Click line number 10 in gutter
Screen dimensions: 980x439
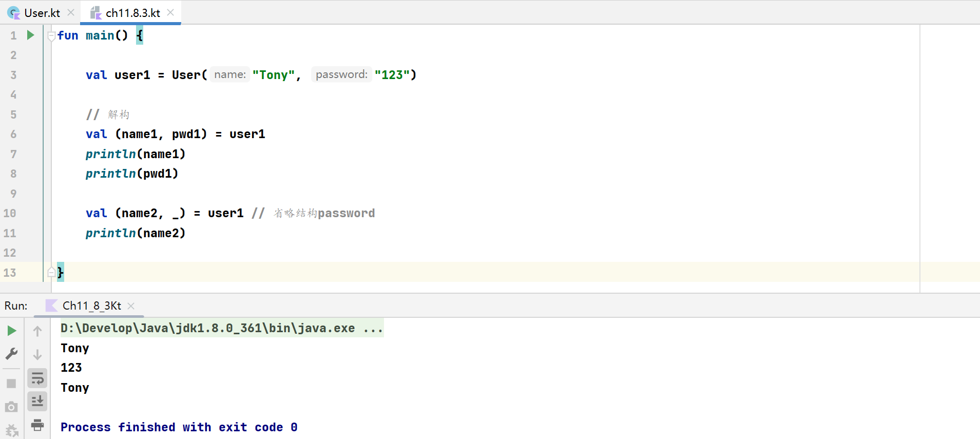pos(10,213)
